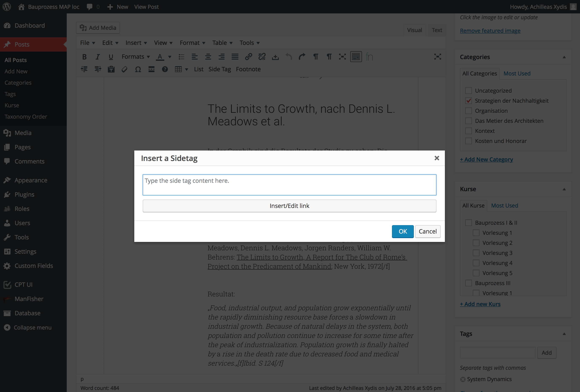
Task: Click the Clear formatting eraser icon
Action: pyautogui.click(x=124, y=69)
